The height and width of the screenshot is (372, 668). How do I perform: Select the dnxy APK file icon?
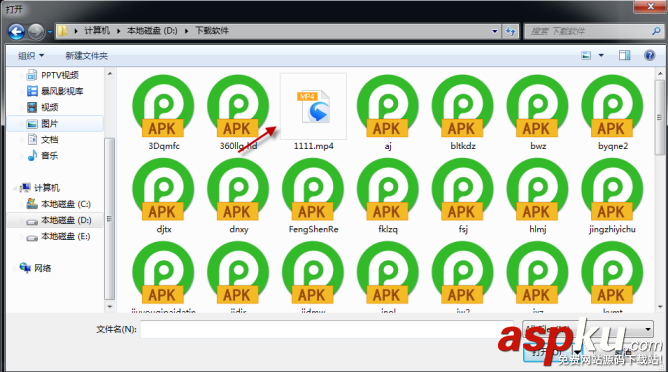[238, 189]
